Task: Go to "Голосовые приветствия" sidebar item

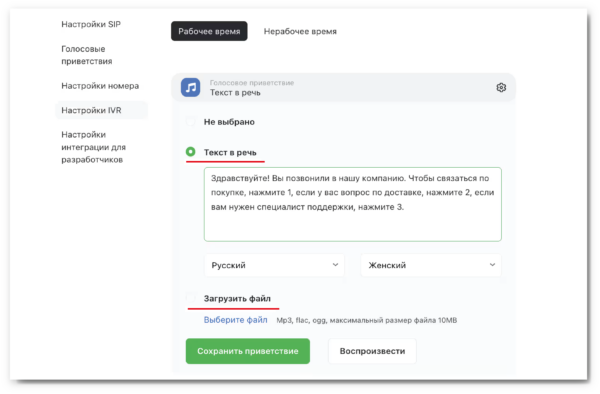Action: point(87,55)
